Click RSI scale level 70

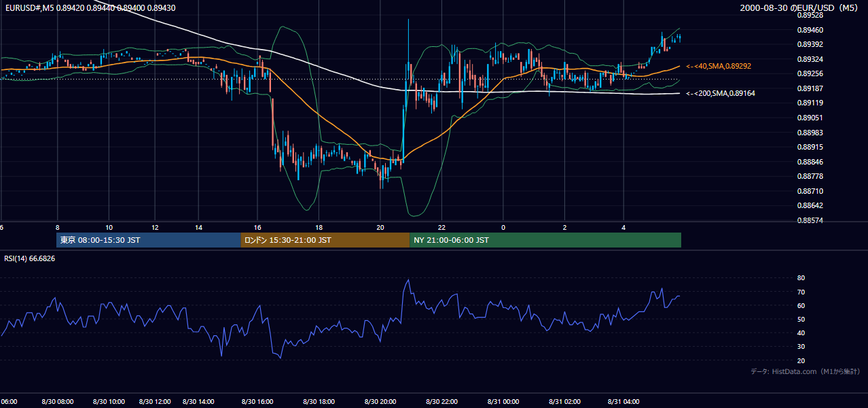801,292
